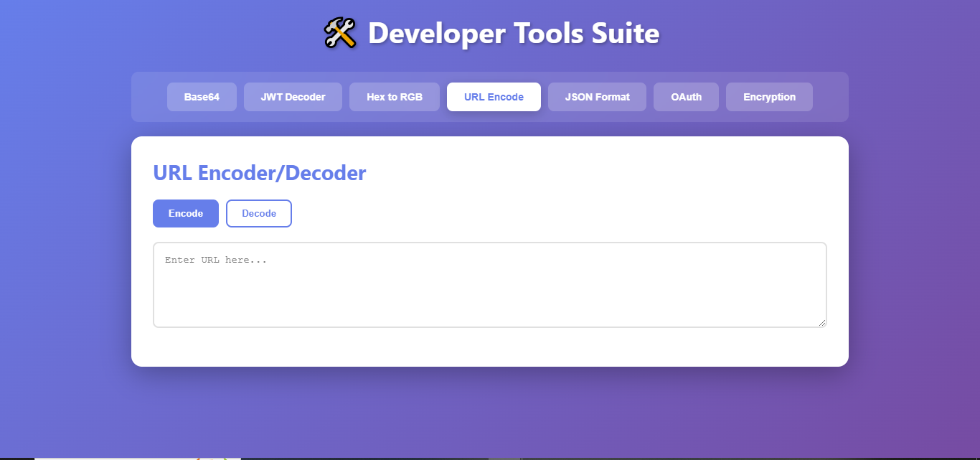Switch to the JWT Decoder tab
Screen dimensions: 980x460
(x=293, y=97)
